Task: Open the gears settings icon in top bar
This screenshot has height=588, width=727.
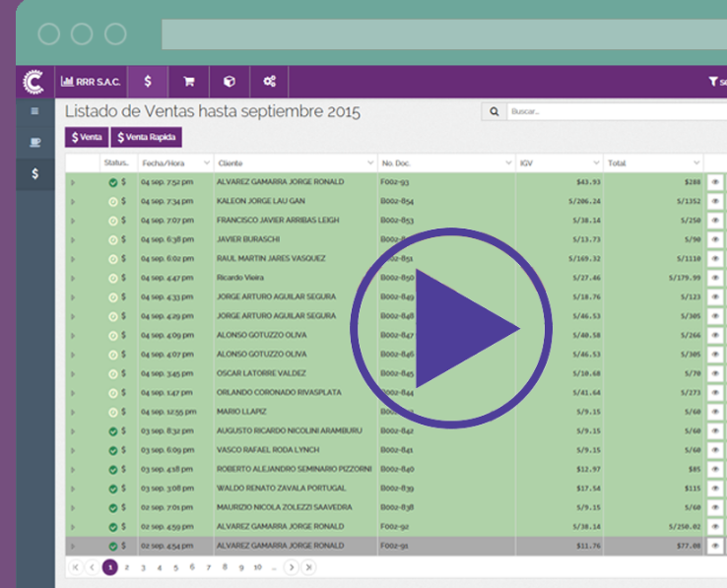Action: click(269, 82)
